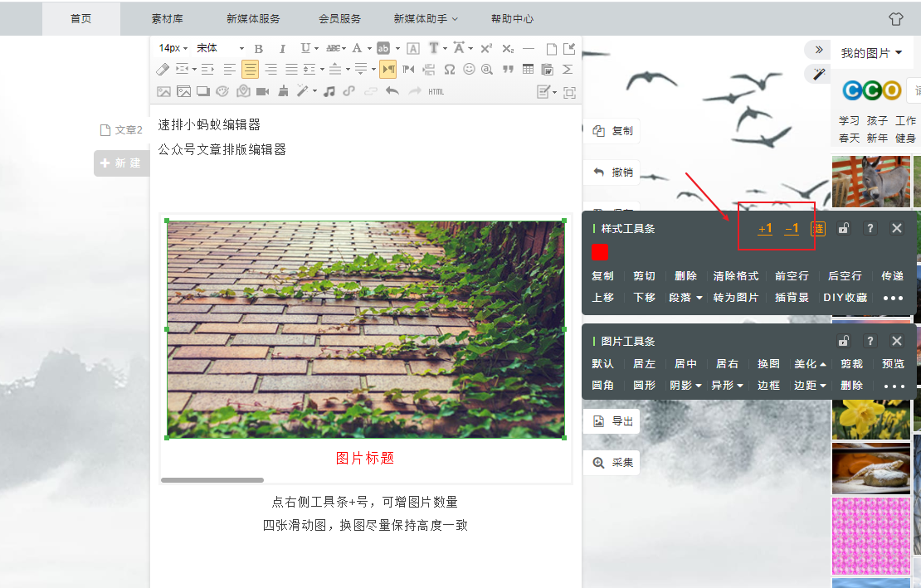
Task: Click the 新建 new article button
Action: 122,163
